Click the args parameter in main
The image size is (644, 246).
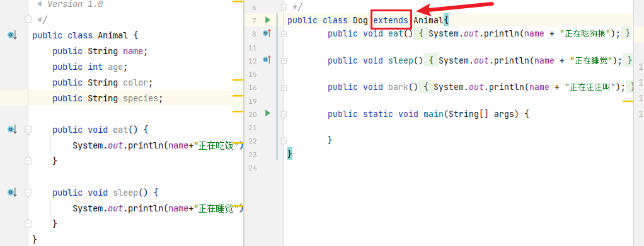pos(504,114)
